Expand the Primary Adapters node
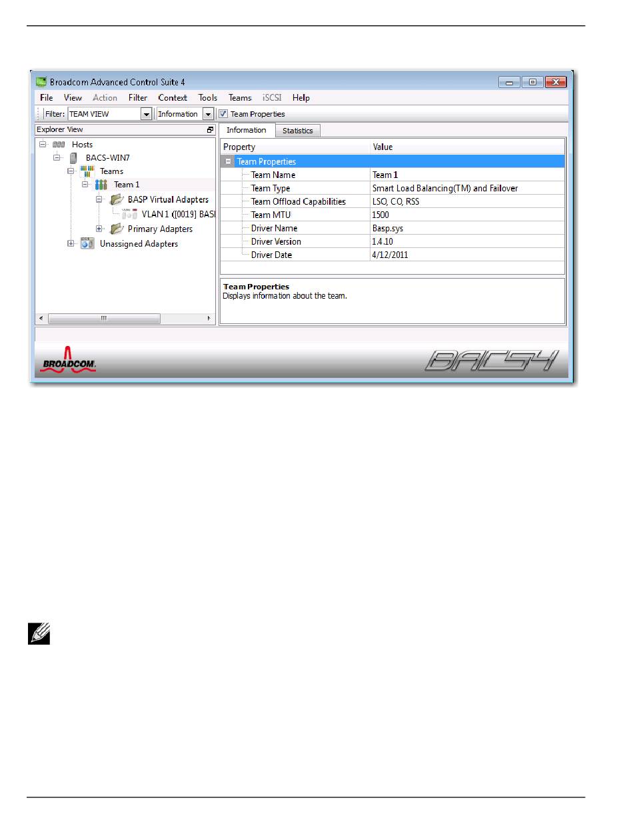 [x=99, y=229]
